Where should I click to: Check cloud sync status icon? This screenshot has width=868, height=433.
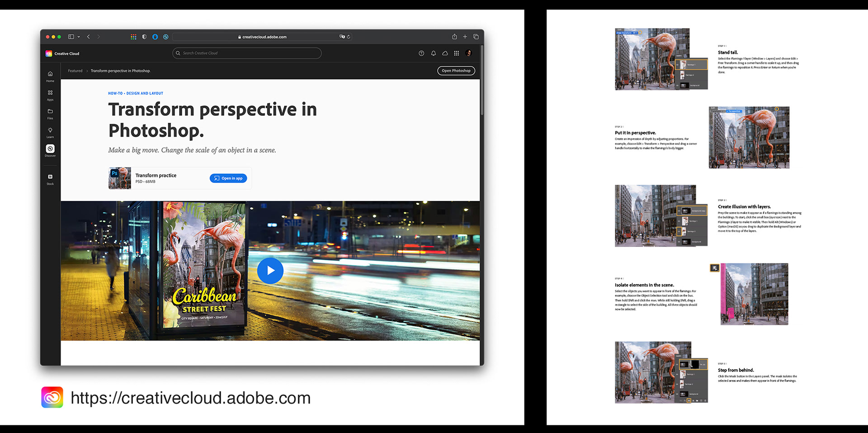coord(445,53)
